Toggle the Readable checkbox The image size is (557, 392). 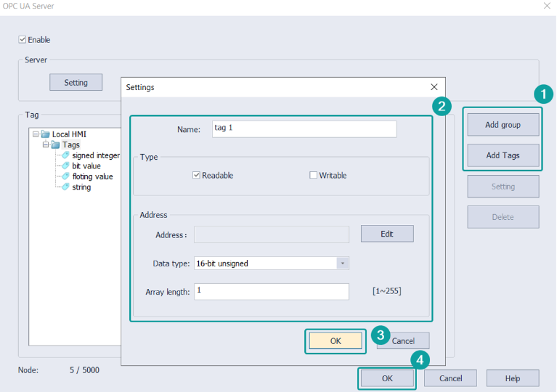196,176
